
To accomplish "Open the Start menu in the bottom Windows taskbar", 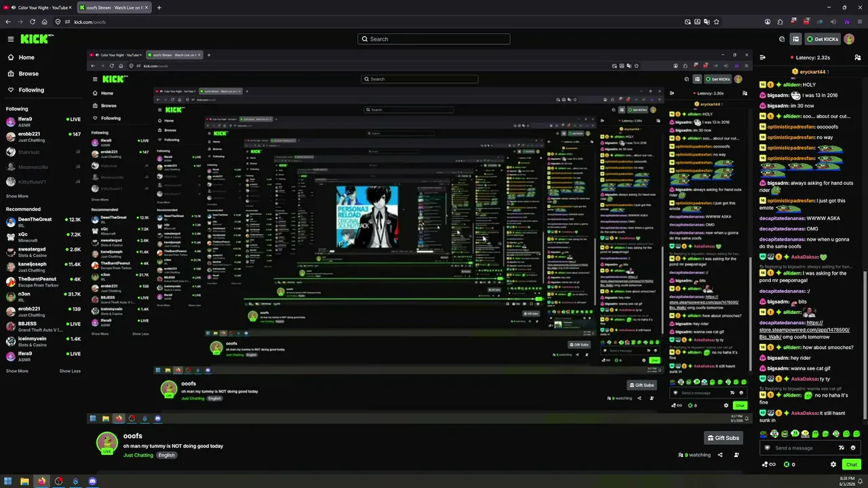I will click(x=8, y=482).
